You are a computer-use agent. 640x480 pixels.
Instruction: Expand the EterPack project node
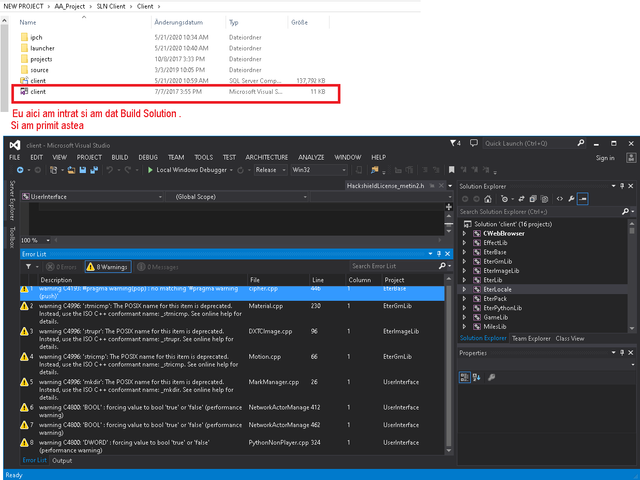[x=464, y=299]
